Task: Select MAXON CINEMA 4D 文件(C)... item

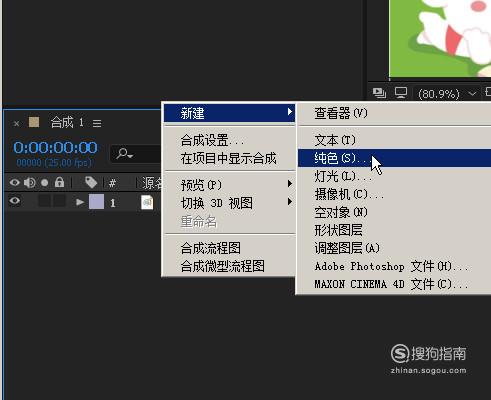Action: point(394,284)
